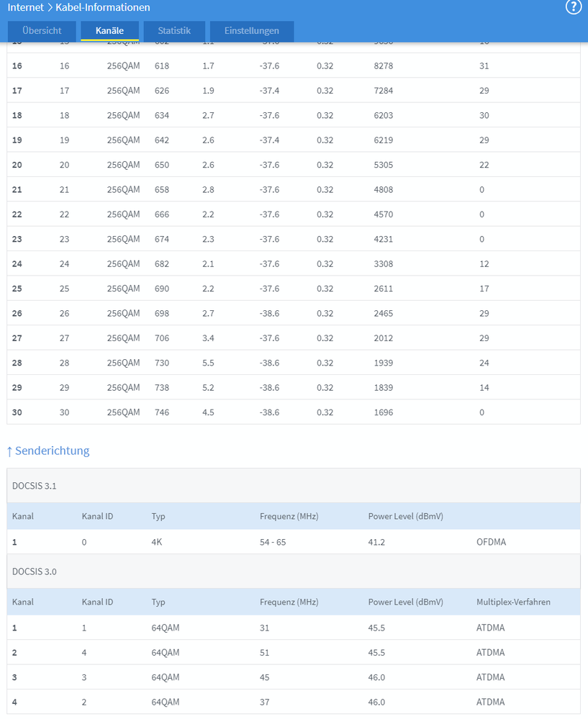Click the upward arrow beside Senderichtung

(x=9, y=452)
